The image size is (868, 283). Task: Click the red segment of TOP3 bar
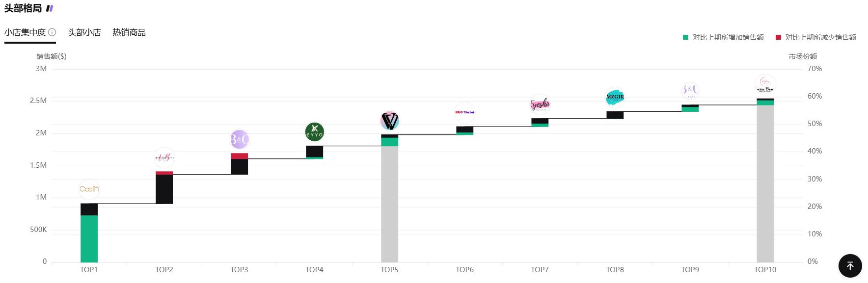239,156
